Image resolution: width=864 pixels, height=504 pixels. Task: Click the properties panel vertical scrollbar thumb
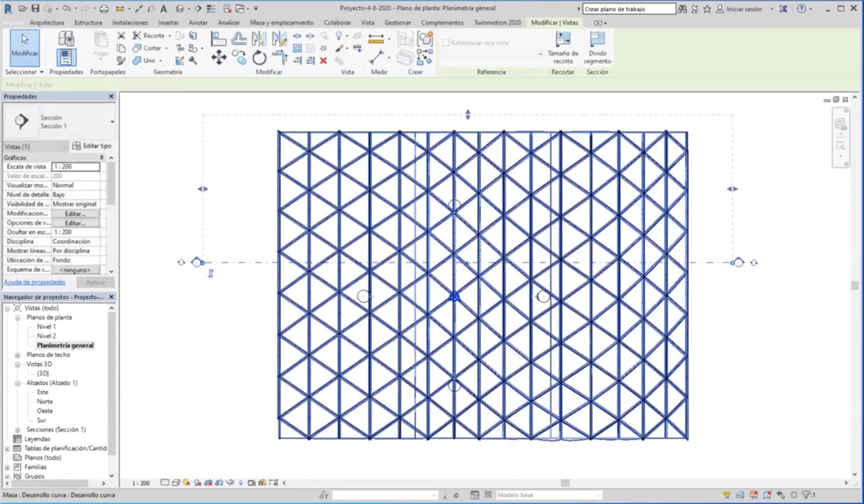[x=111, y=184]
